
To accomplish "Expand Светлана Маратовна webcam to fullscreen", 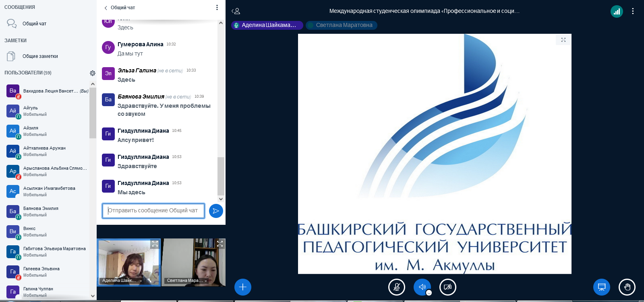I will [x=220, y=244].
